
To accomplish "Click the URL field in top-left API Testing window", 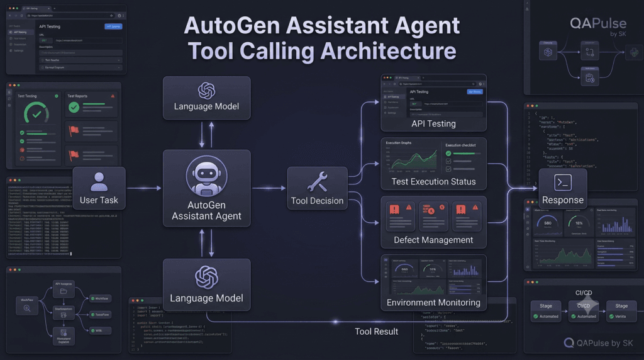I will click(88, 41).
